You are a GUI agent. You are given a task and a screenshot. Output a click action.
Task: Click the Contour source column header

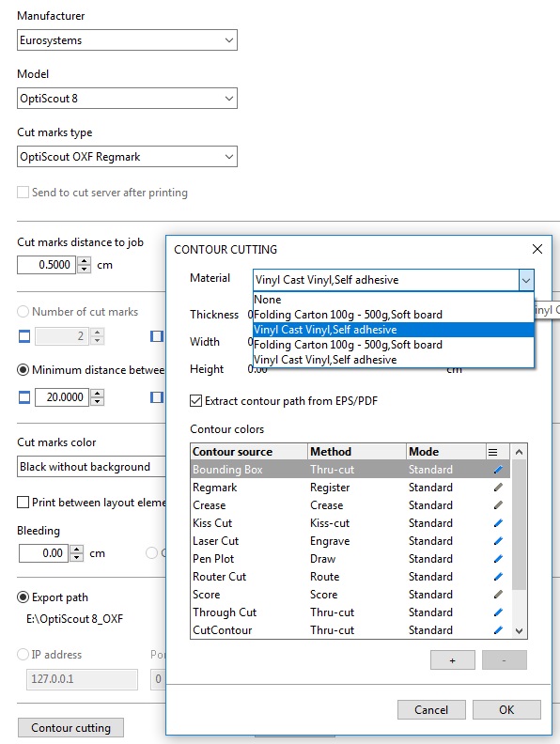click(x=249, y=452)
